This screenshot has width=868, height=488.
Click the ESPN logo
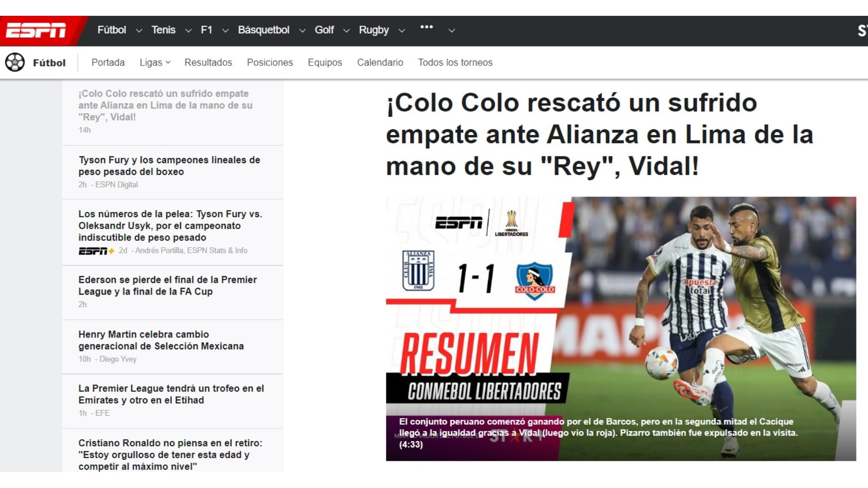[x=36, y=30]
